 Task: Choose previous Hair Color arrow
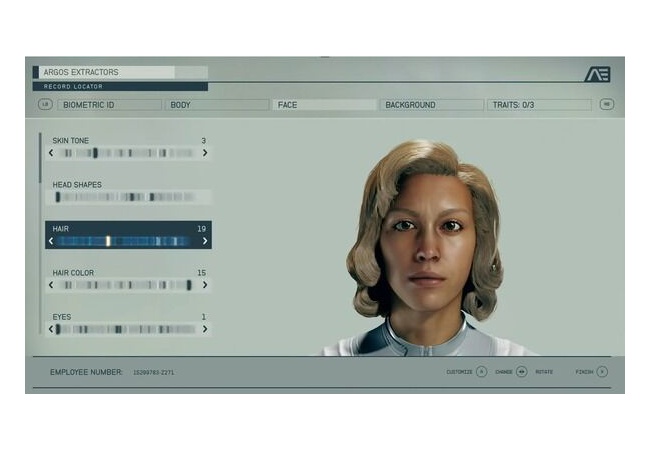point(51,285)
